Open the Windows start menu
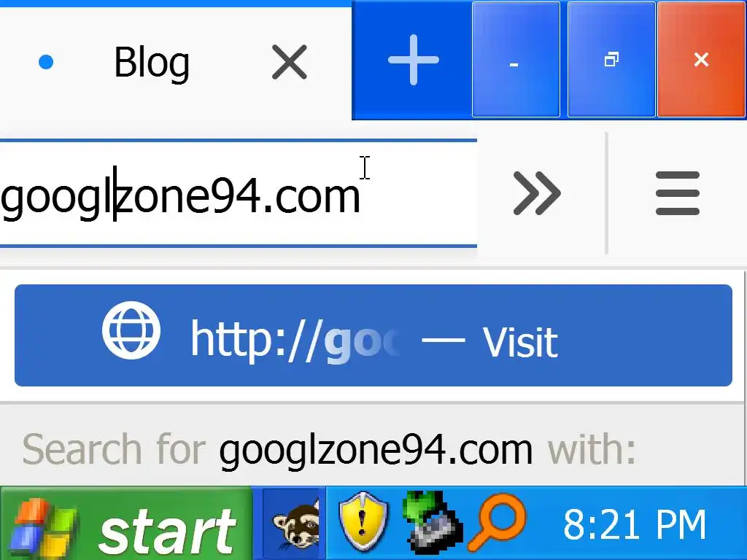The height and width of the screenshot is (560, 747). point(126,524)
